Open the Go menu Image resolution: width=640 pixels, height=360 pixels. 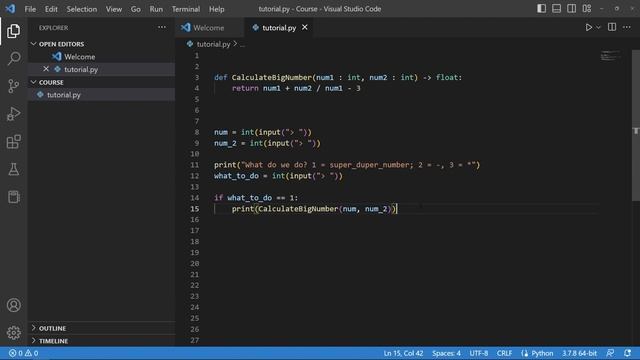[x=136, y=9]
